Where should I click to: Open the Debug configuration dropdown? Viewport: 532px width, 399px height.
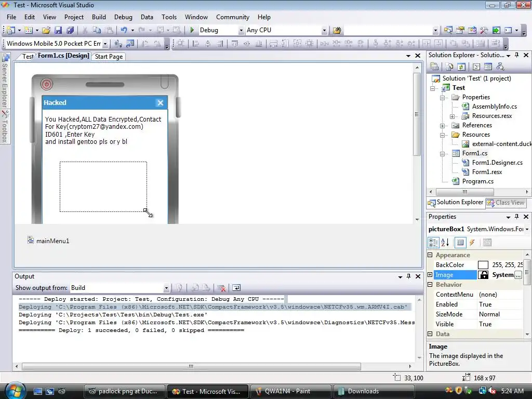pyautogui.click(x=241, y=31)
